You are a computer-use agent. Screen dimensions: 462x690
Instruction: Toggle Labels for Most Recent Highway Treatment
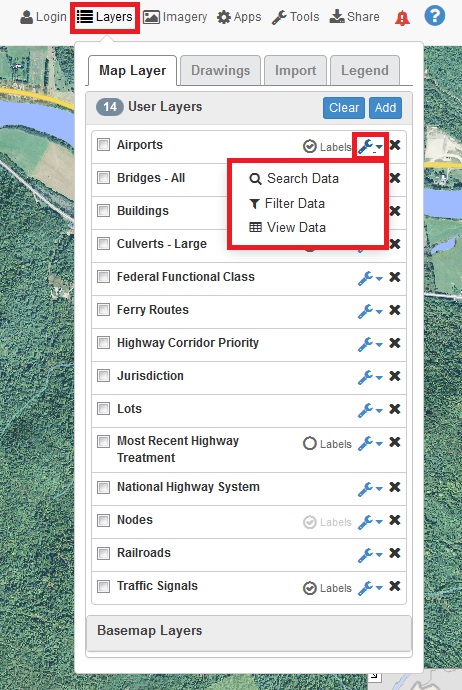[x=327, y=444]
